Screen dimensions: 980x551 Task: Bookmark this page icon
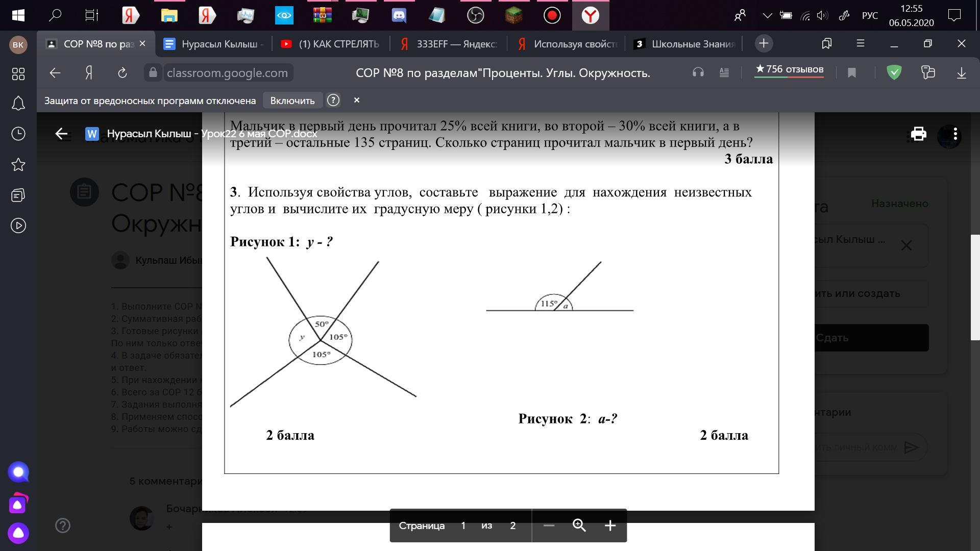click(x=851, y=73)
